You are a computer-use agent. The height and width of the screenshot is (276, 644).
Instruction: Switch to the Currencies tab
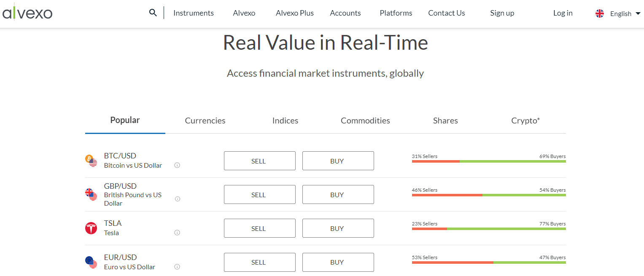coord(205,121)
